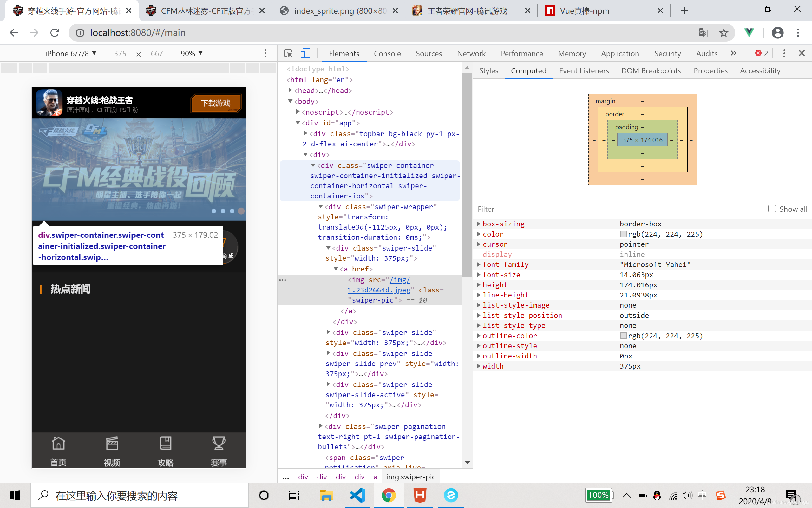Click the Windows search box
Viewport: 812px width, 508px height.
click(140, 496)
